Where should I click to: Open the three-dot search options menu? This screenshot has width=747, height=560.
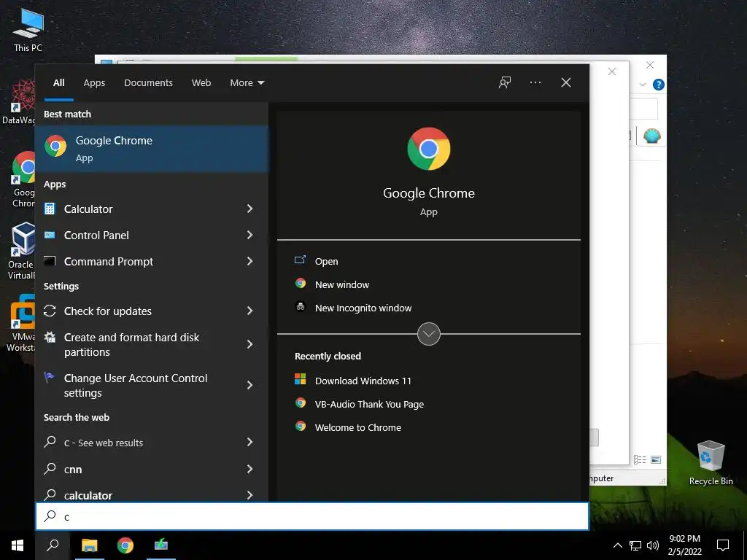(535, 82)
